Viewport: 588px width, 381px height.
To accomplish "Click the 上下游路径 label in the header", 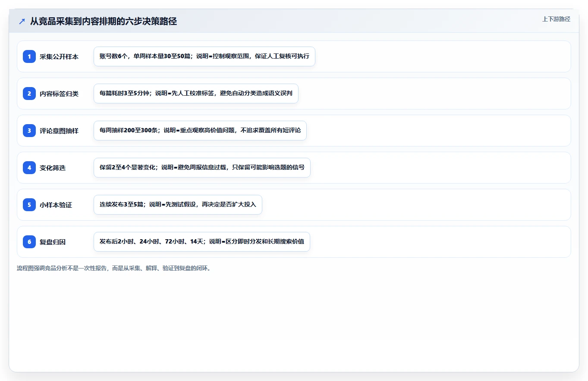I will [x=556, y=19].
